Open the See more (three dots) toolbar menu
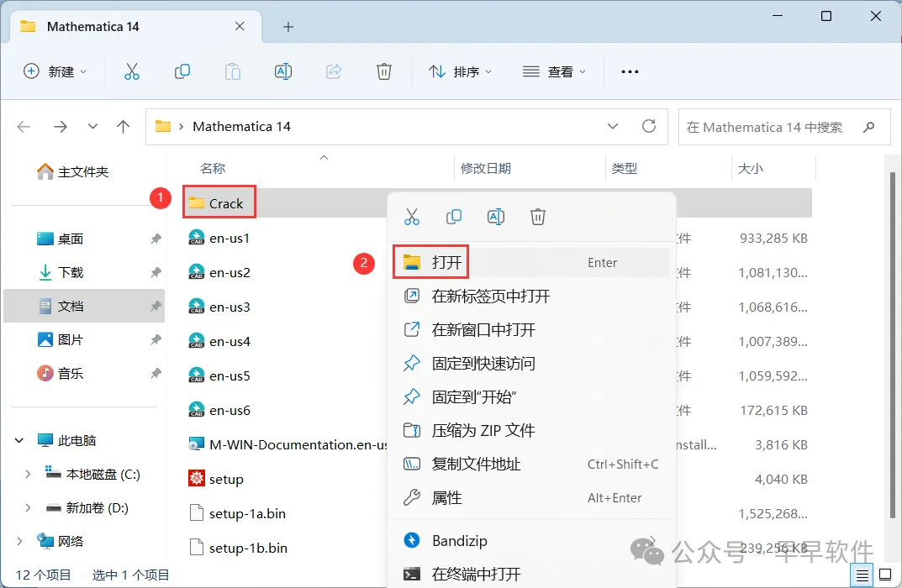This screenshot has width=902, height=588. click(630, 72)
